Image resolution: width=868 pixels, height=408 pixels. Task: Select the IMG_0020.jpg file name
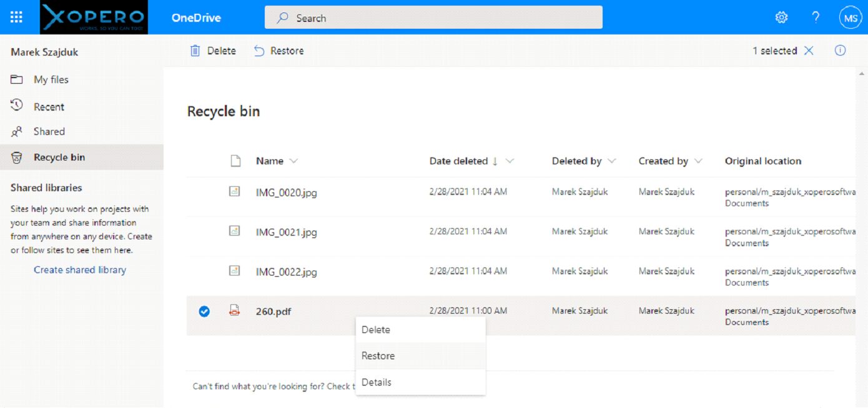[x=287, y=192]
